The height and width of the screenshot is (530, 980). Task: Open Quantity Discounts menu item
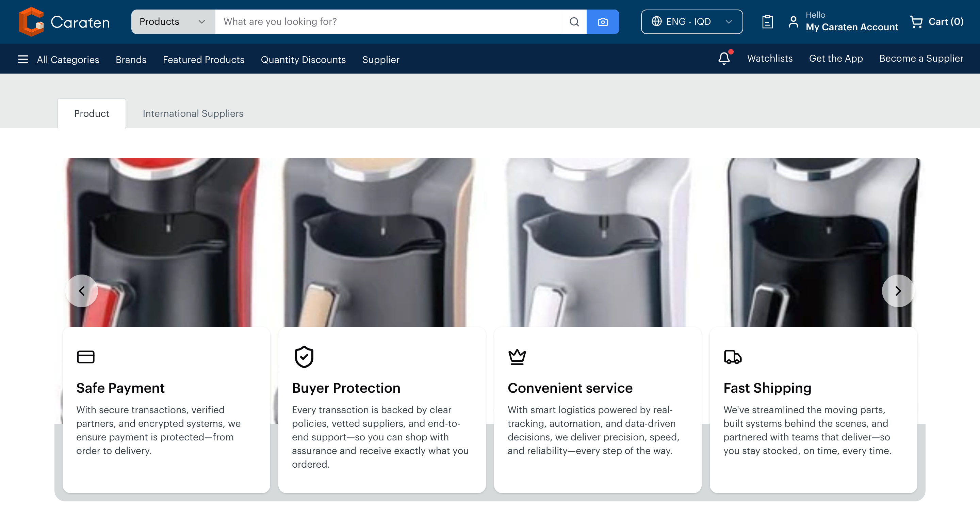[303, 59]
